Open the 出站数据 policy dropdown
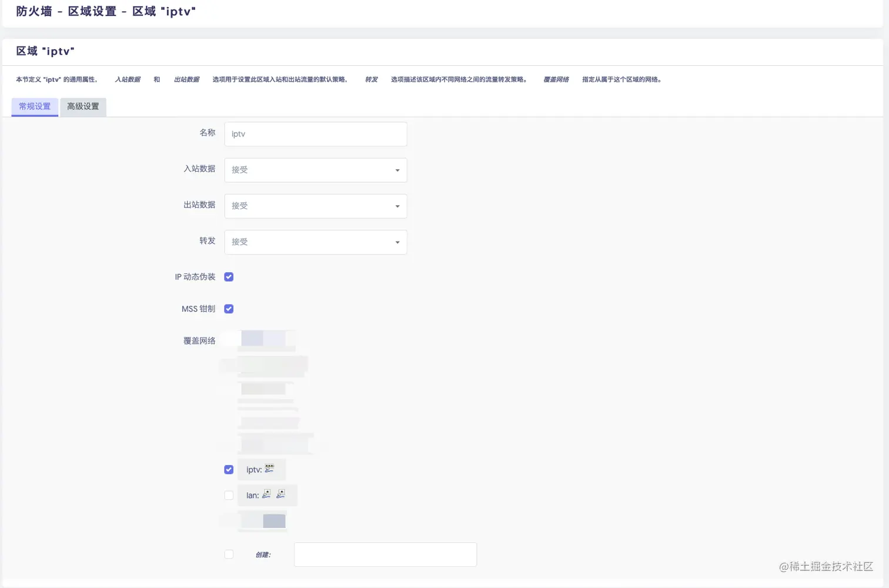889x588 pixels. 316,206
